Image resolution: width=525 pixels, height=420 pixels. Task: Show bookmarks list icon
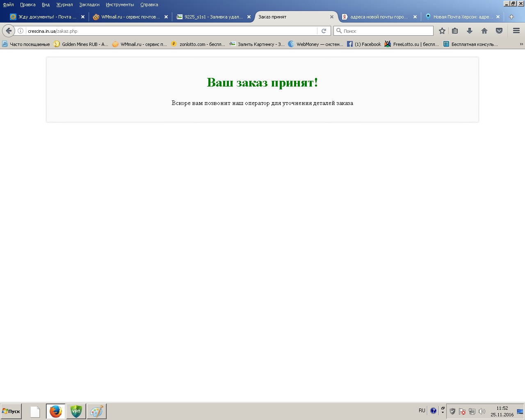click(455, 31)
